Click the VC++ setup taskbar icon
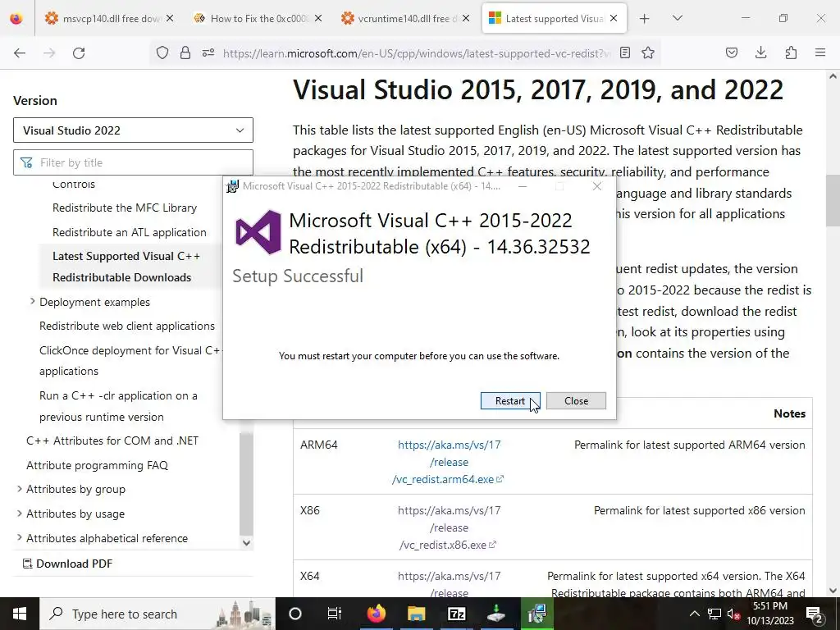 pos(536,614)
